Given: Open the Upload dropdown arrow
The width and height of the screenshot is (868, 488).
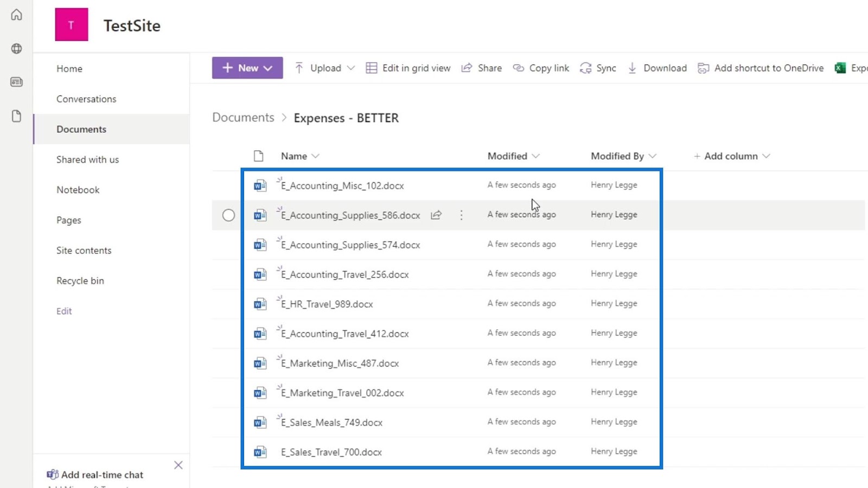Looking at the screenshot, I should (x=350, y=68).
